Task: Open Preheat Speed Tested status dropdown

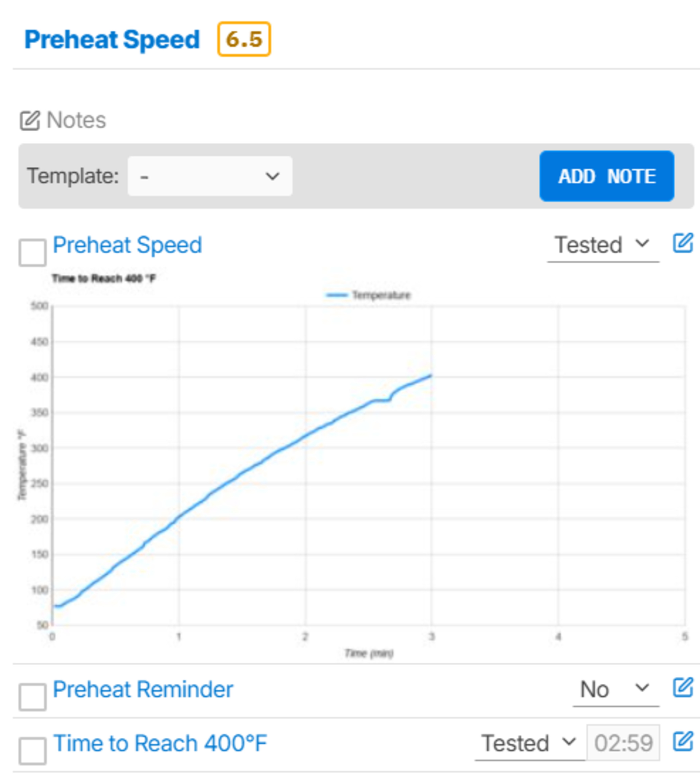Action: coord(603,245)
